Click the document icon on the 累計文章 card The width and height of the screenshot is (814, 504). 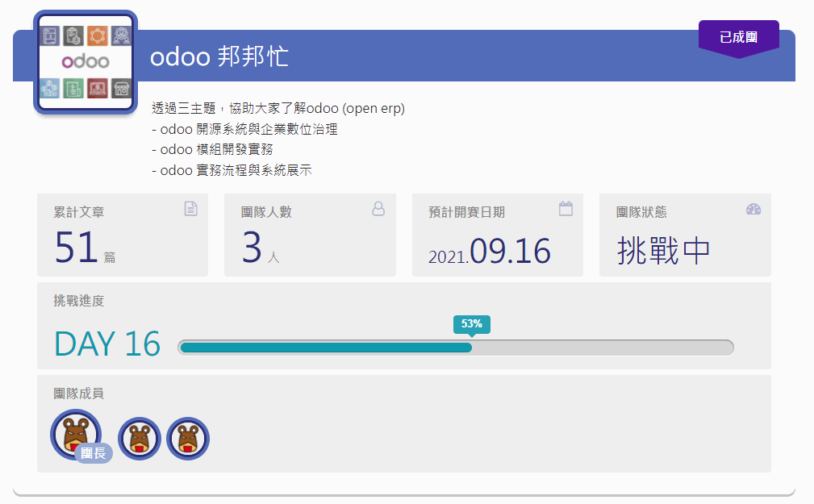pos(190,208)
